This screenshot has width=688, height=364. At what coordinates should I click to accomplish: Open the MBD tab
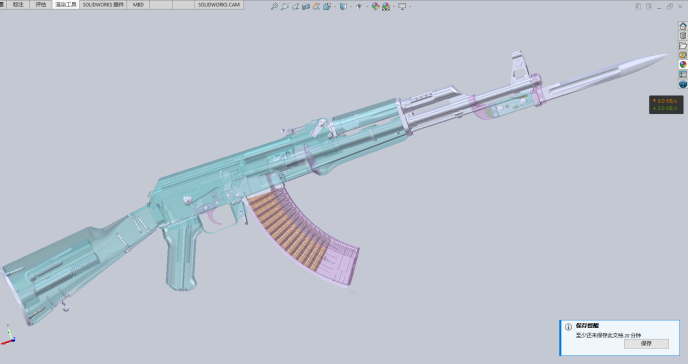coord(138,4)
